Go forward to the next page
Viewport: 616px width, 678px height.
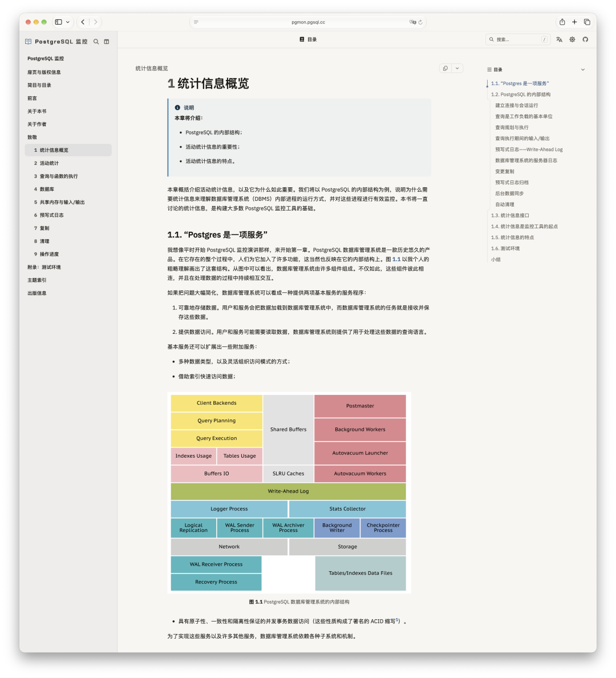pyautogui.click(x=95, y=22)
